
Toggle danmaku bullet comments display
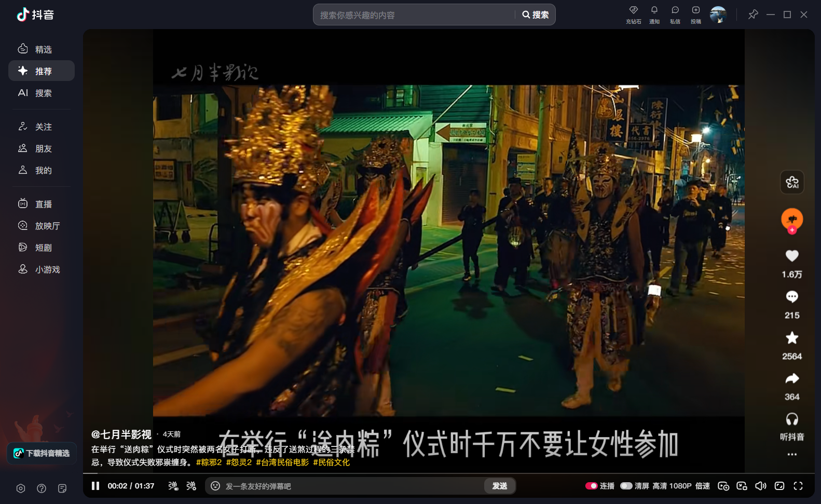pos(173,486)
